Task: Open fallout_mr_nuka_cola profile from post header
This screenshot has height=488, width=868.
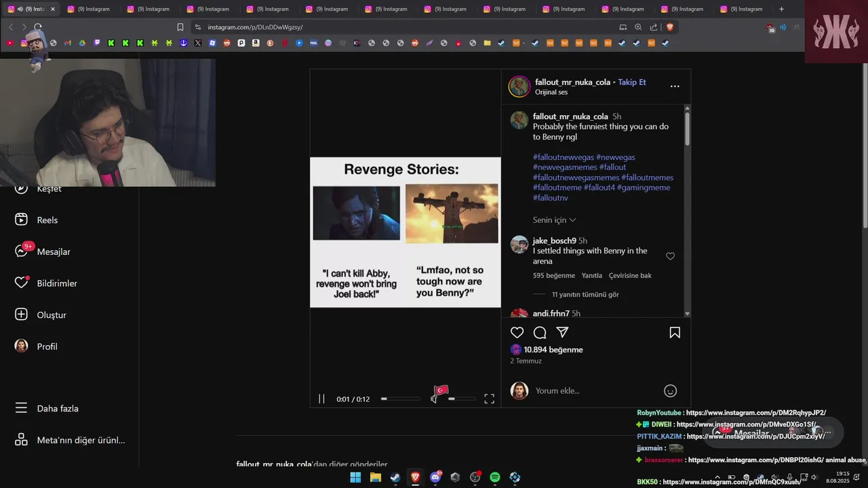Action: (x=572, y=82)
